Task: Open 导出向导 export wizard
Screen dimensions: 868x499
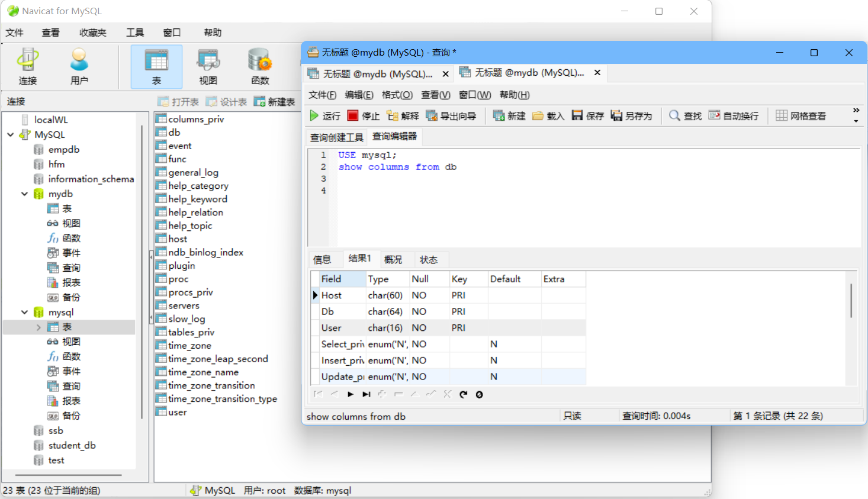Action: (x=451, y=116)
